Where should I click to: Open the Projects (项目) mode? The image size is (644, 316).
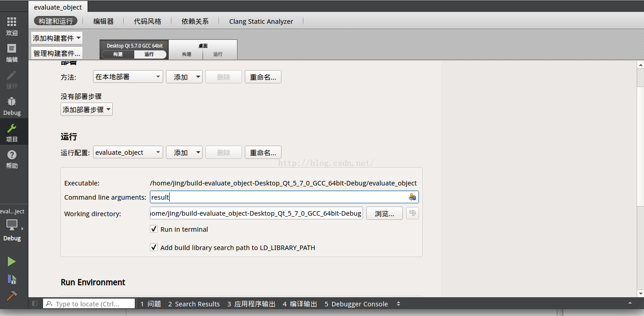(x=12, y=133)
